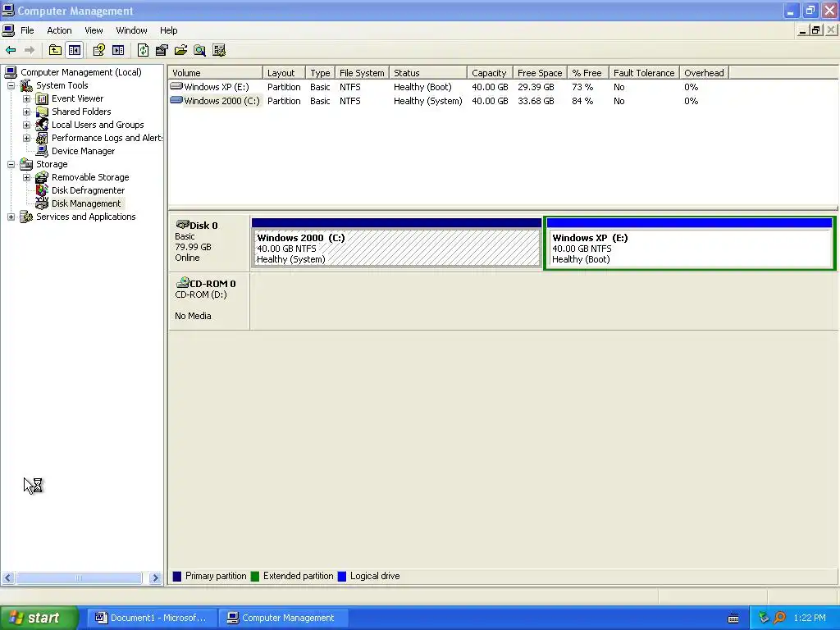Expand Performance Logs and Alerts node
This screenshot has width=840, height=630.
26,138
